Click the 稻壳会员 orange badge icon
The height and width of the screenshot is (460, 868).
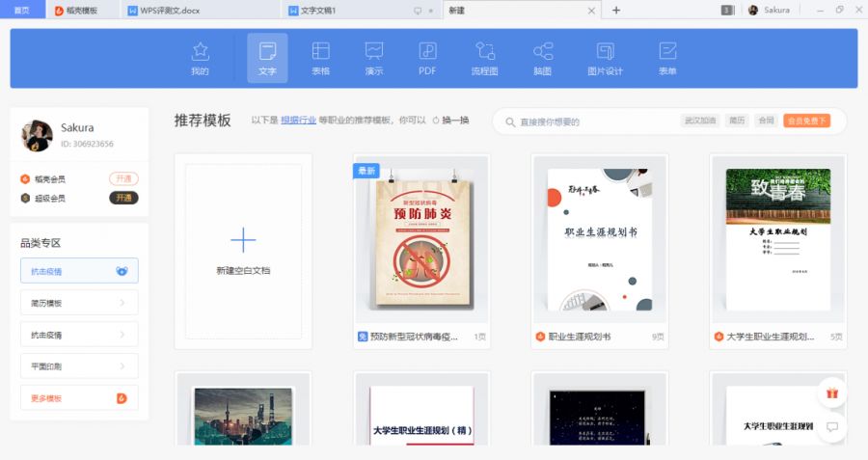(x=25, y=178)
